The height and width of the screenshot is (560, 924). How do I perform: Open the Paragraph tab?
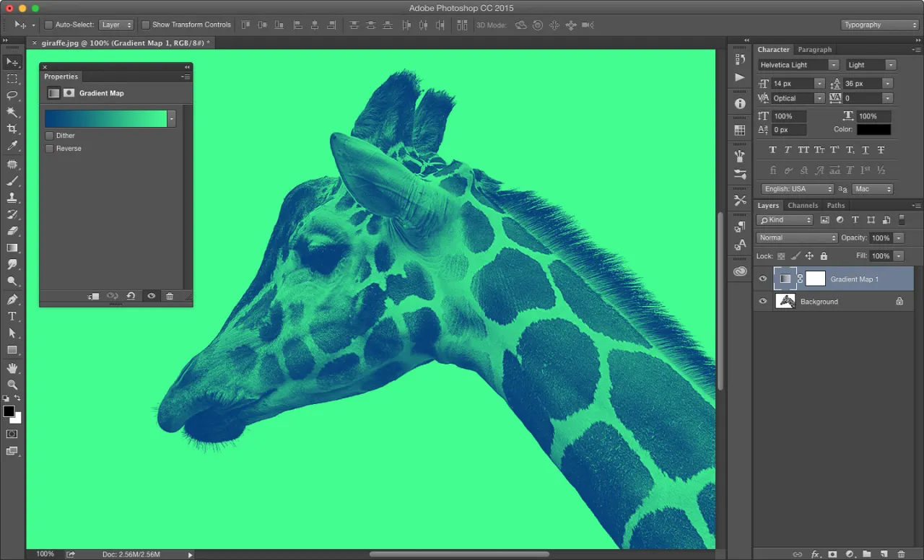point(815,49)
